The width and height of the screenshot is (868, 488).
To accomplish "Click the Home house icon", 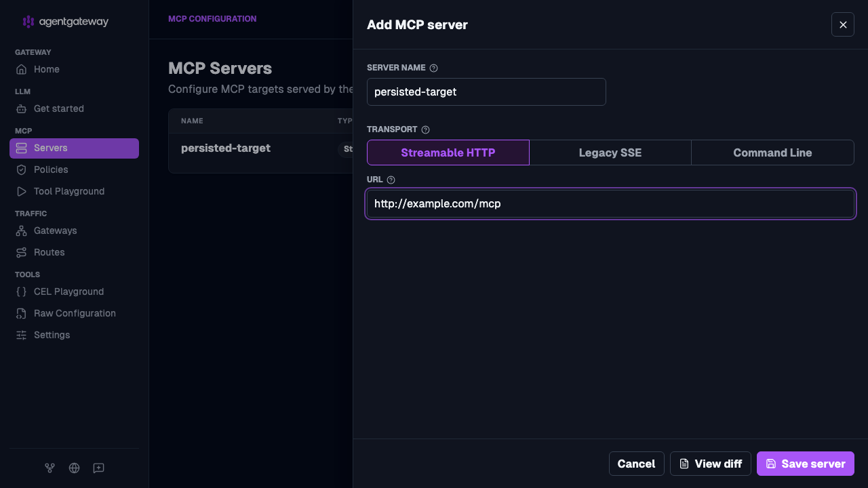I will tap(21, 69).
